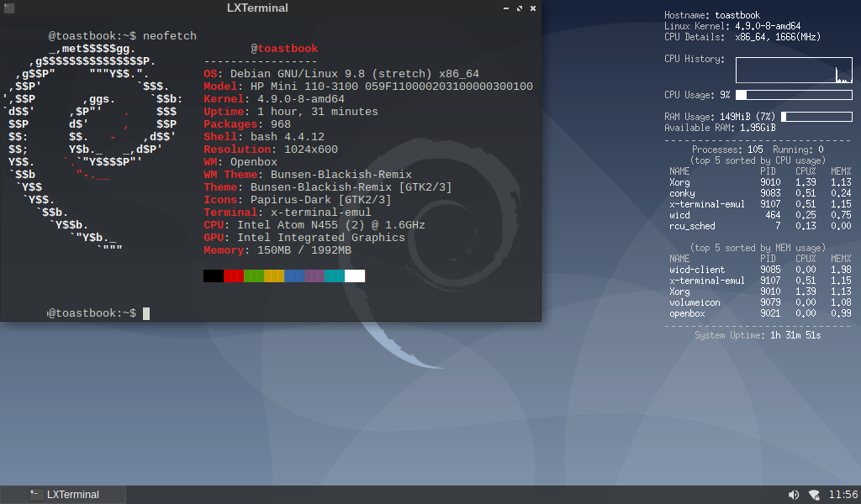Screen dimensions: 861x504
Task: Click the 'conky' process row
Action: [760, 193]
